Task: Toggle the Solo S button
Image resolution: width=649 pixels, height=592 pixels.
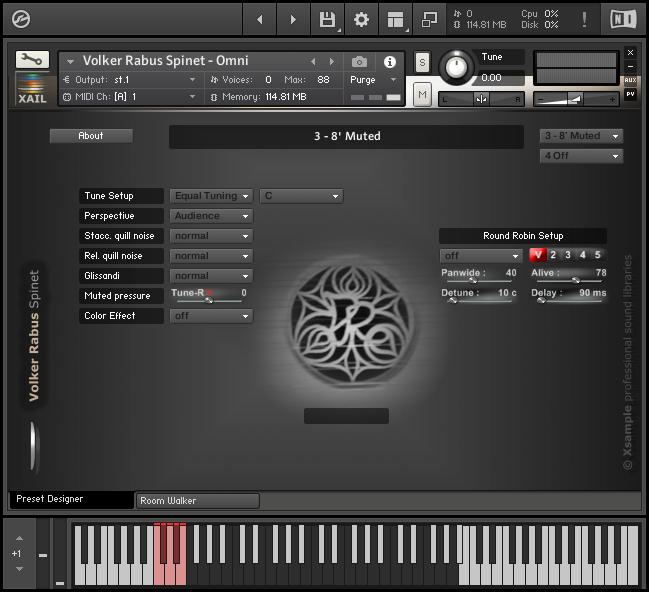Action: tap(422, 63)
